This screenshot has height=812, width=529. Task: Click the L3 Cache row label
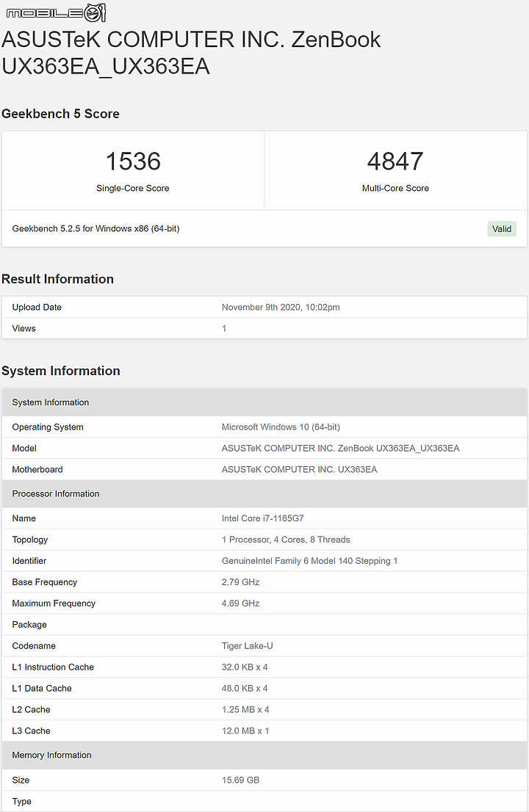(x=31, y=731)
